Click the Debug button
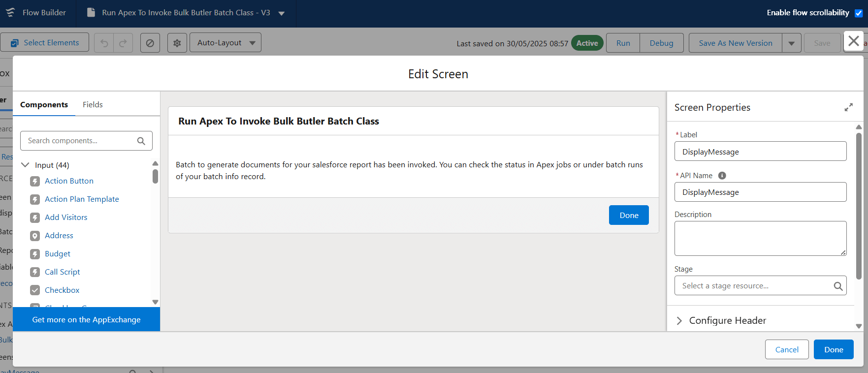This screenshot has height=373, width=868. point(661,43)
